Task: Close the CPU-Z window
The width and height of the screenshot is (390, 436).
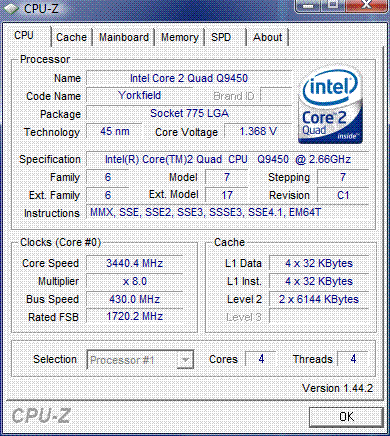Action: point(366,6)
